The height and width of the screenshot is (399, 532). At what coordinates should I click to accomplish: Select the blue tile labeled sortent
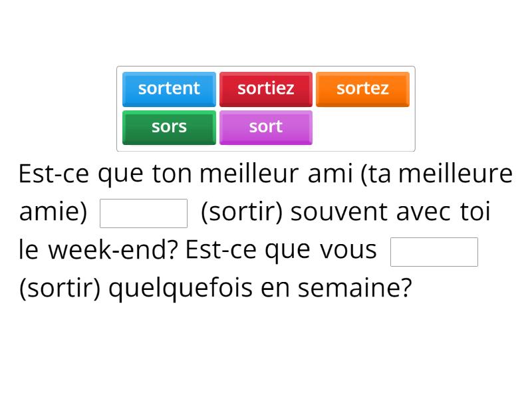tap(169, 89)
